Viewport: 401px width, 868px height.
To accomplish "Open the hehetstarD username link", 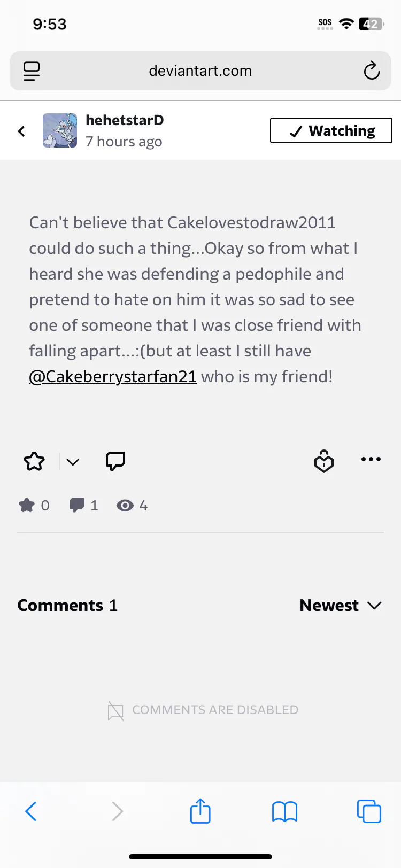I will 125,120.
